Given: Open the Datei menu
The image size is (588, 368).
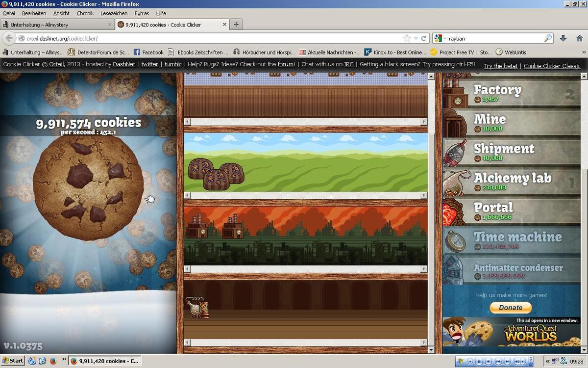Looking at the screenshot, I should click(x=9, y=13).
